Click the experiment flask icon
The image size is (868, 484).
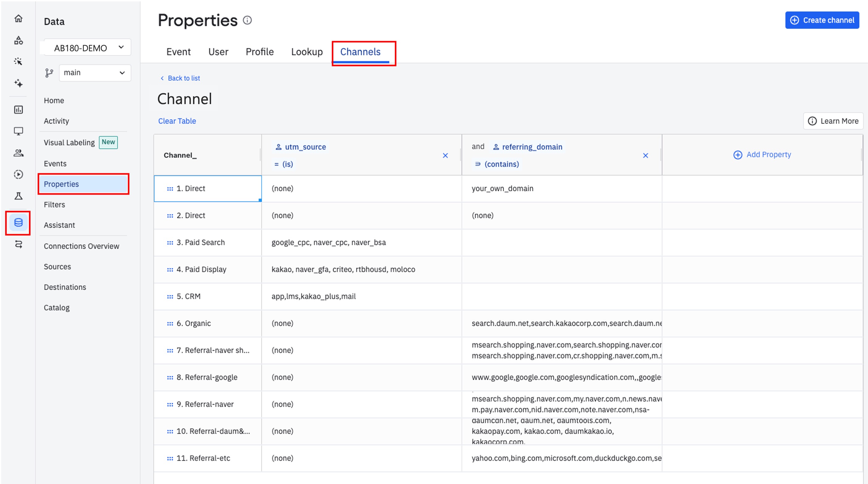[x=19, y=196]
